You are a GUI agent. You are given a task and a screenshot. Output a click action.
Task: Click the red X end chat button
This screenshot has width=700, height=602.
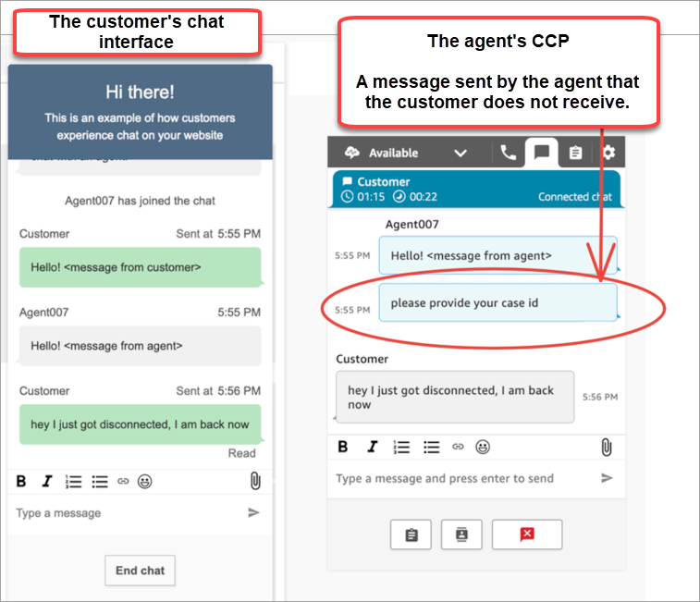pos(527,534)
